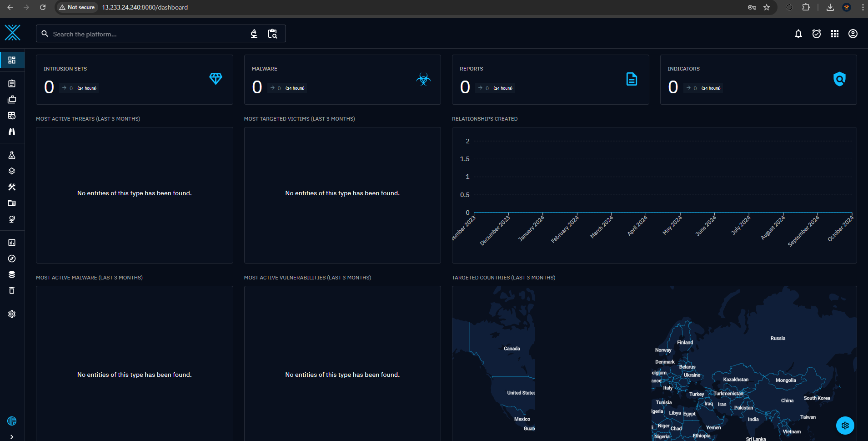The image size is (868, 441).
Task: Click browser back arrow
Action: click(x=10, y=7)
